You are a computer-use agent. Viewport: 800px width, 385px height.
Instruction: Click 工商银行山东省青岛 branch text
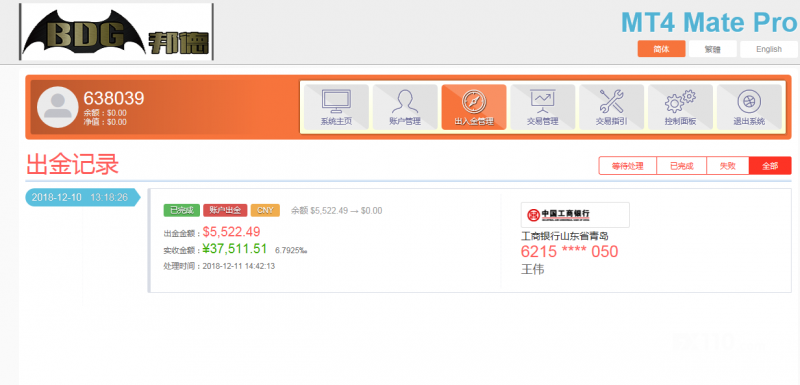point(565,236)
